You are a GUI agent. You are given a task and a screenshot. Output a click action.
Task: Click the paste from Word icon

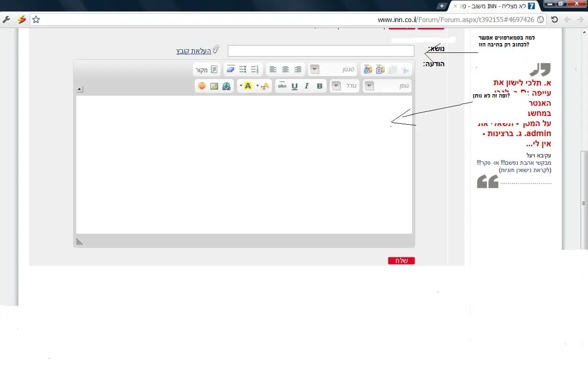pyautogui.click(x=367, y=69)
